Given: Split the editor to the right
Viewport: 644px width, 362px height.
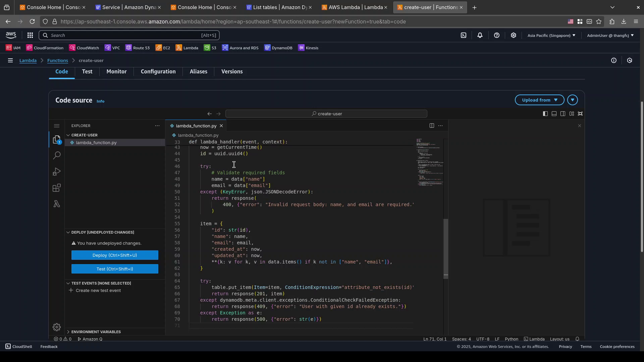Looking at the screenshot, I should (x=432, y=126).
